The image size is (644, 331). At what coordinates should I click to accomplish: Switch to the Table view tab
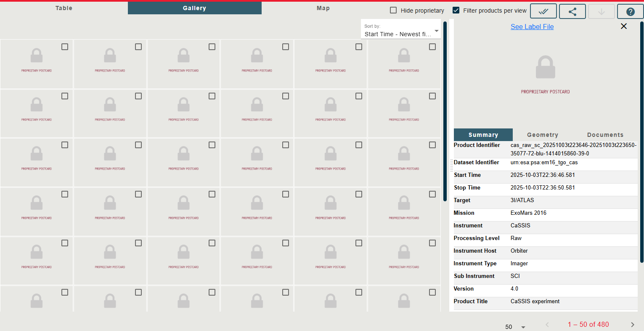pyautogui.click(x=64, y=8)
